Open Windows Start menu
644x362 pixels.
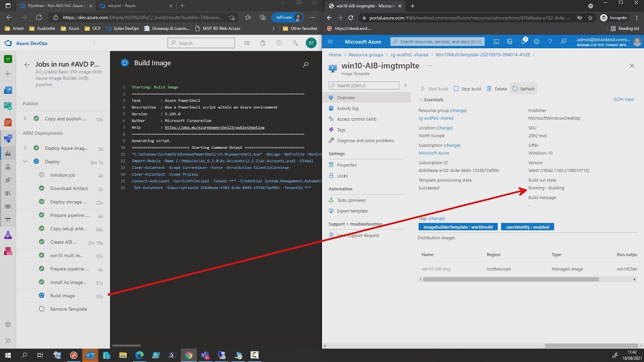(x=8, y=355)
